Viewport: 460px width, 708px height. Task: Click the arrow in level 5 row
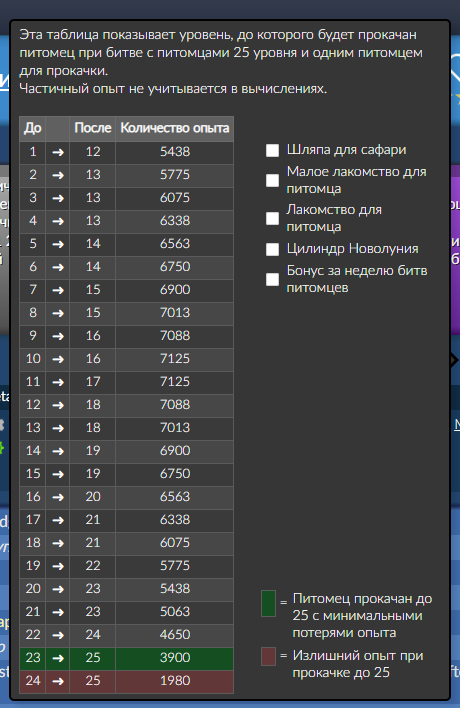[58, 244]
